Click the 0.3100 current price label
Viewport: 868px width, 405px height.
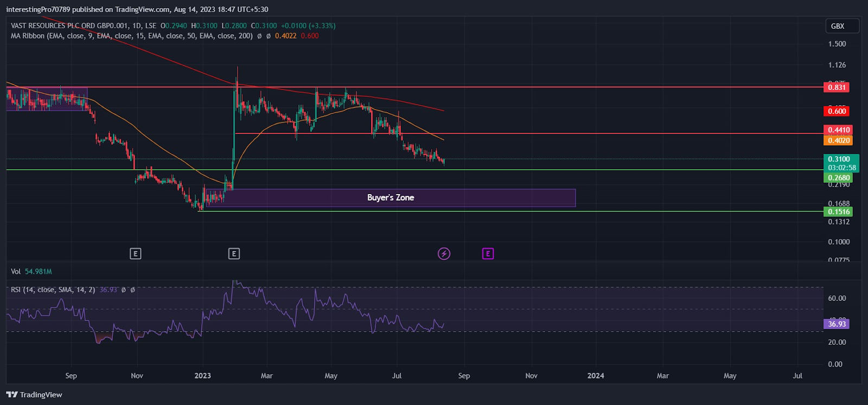pos(841,163)
